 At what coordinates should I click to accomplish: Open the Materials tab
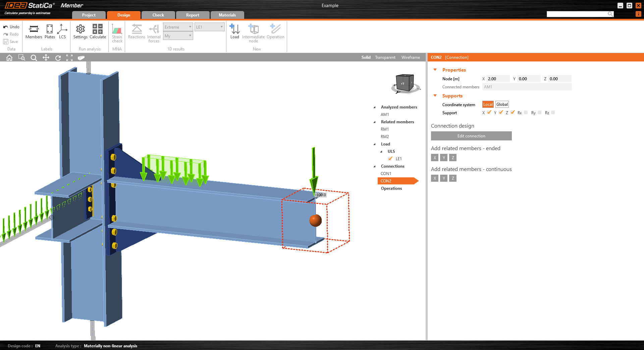coord(227,15)
